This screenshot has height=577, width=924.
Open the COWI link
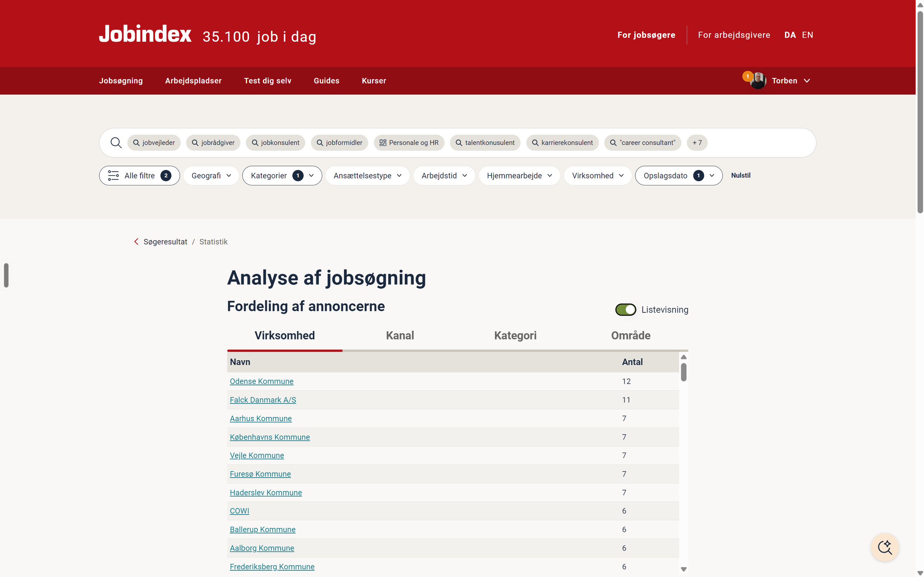tap(240, 511)
